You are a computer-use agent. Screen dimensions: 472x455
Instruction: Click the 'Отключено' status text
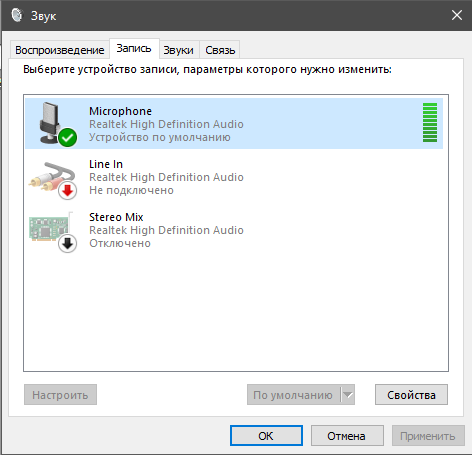pyautogui.click(x=120, y=243)
